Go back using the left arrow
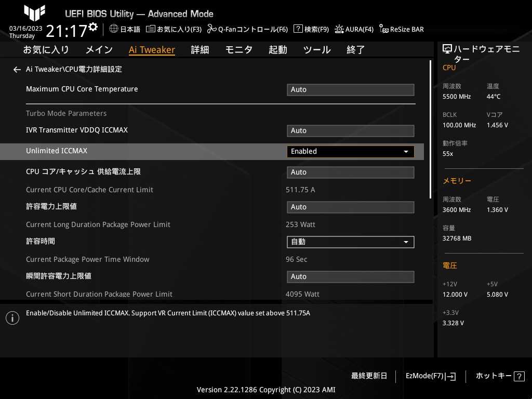 click(17, 70)
